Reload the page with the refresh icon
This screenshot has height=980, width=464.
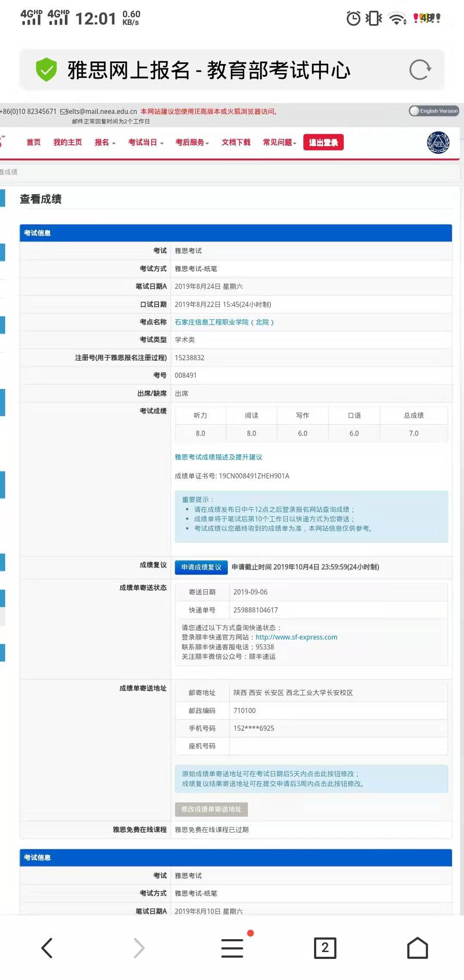click(420, 70)
